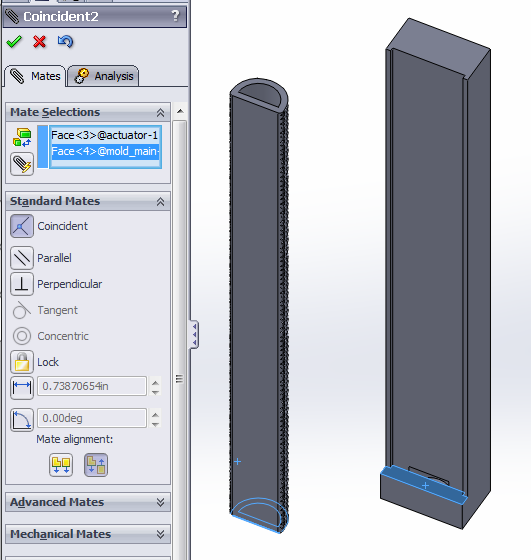Enable the Angle mate icon

[22, 420]
